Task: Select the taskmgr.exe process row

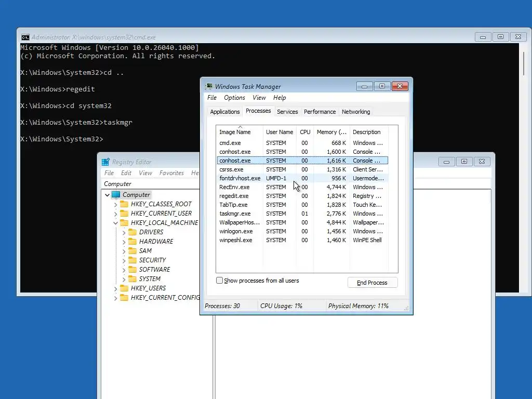Action: tap(302, 214)
